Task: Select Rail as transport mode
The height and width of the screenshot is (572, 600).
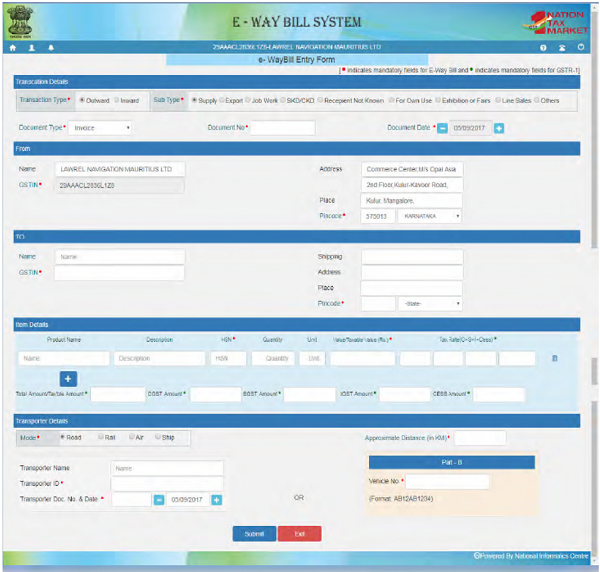Action: point(100,437)
